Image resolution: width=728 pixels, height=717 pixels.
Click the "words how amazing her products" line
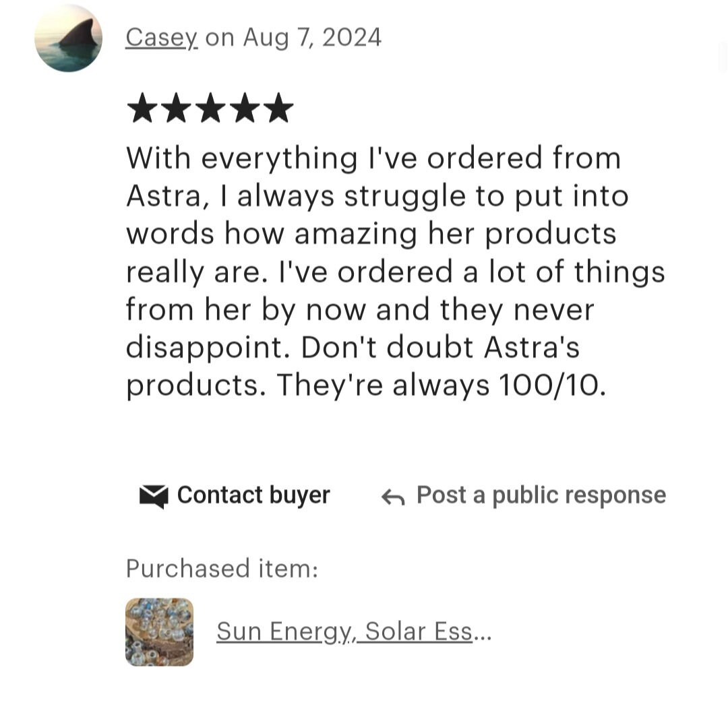371,234
